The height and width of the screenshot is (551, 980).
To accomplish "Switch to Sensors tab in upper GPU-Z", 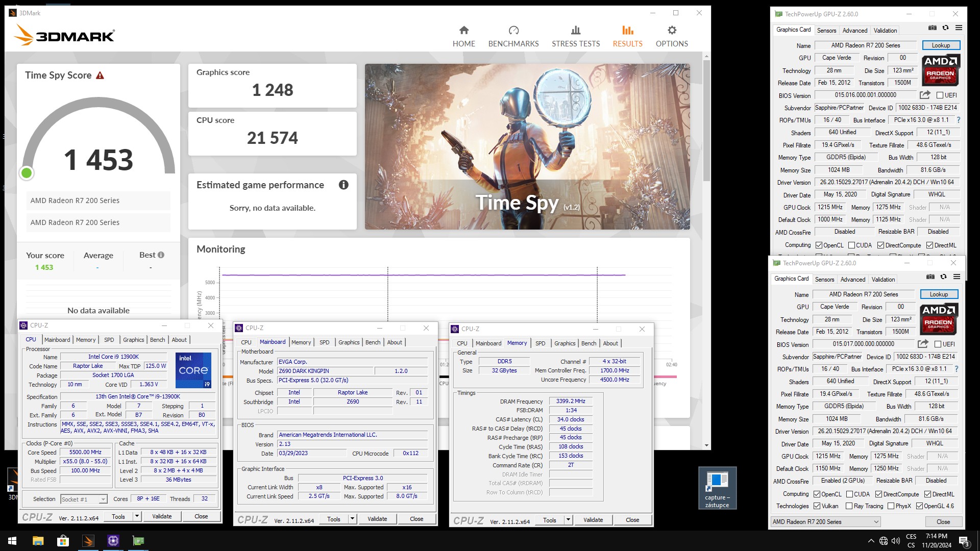I will click(x=826, y=31).
